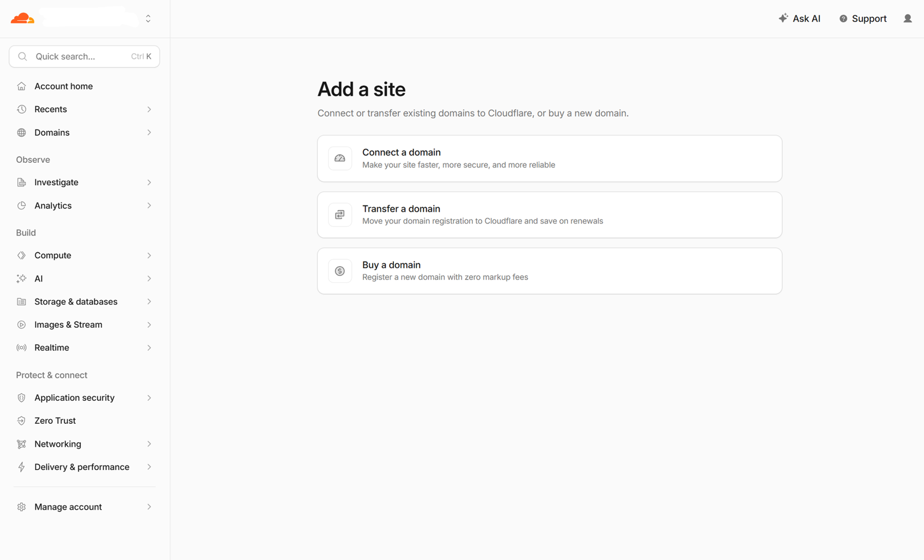Screen dimensions: 924x560
Task: Expand the Realtime chevron
Action: (x=149, y=348)
